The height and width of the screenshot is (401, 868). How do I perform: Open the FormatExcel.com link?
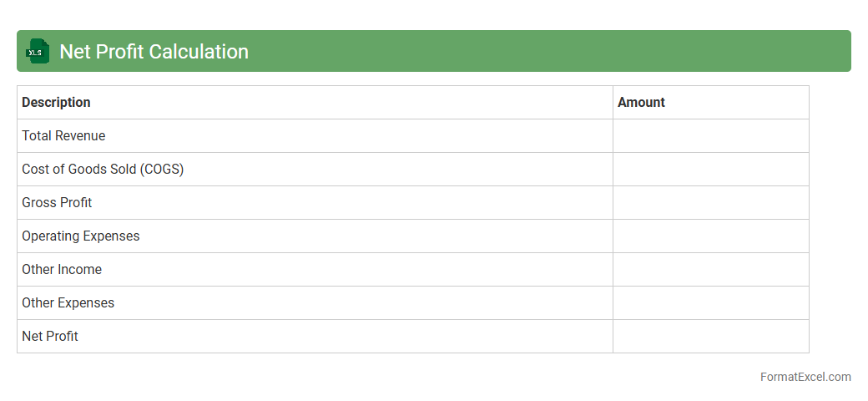point(805,377)
